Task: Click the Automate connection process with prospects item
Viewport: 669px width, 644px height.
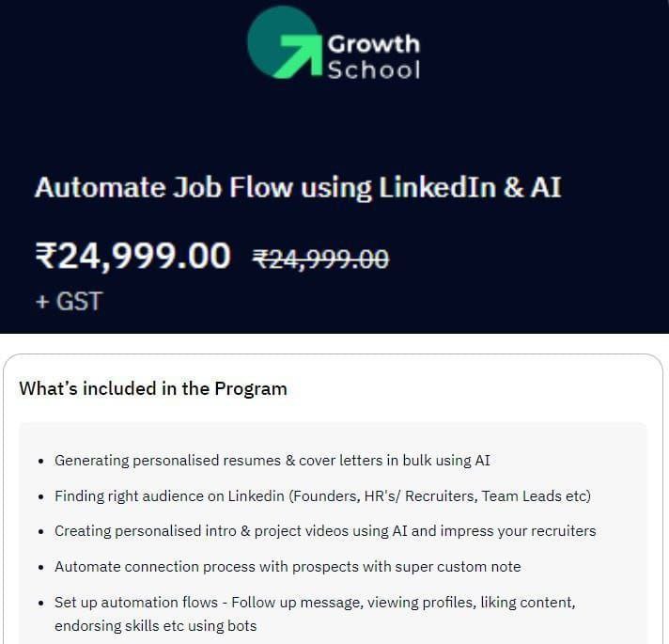Action: tap(288, 567)
